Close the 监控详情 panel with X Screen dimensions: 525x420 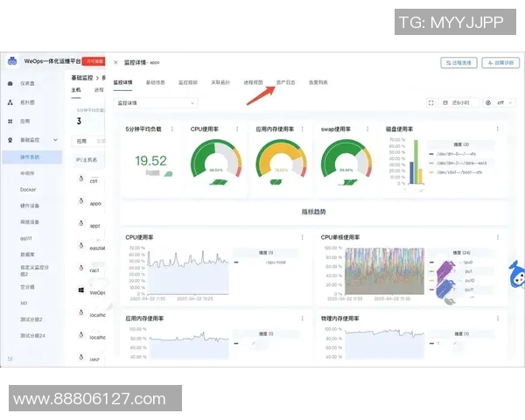pos(115,62)
